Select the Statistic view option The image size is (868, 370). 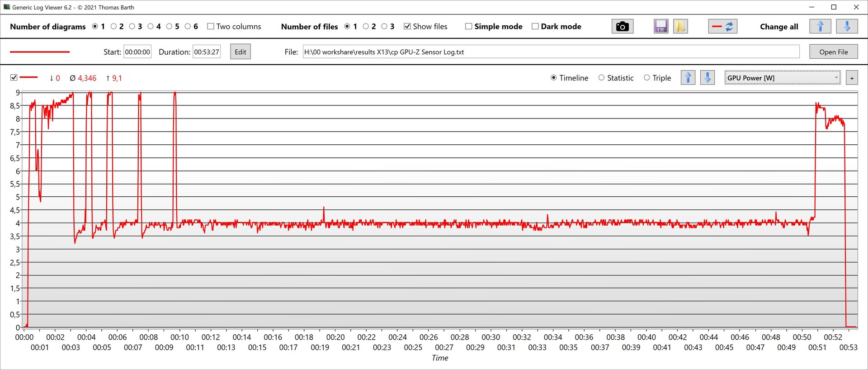click(x=601, y=78)
